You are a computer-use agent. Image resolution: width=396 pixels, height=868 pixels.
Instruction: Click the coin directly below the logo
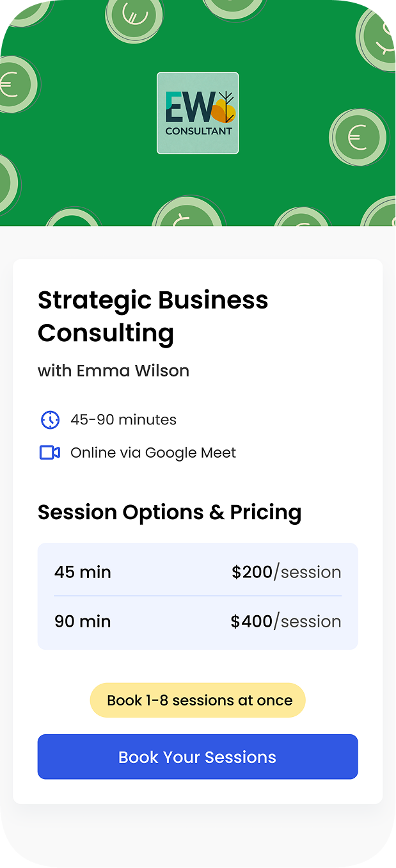[187, 214]
